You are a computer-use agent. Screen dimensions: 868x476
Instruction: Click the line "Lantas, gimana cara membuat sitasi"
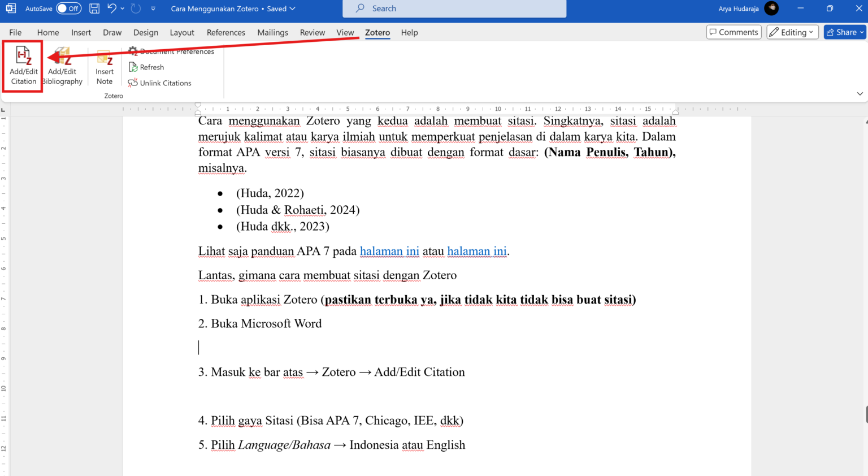point(327,275)
